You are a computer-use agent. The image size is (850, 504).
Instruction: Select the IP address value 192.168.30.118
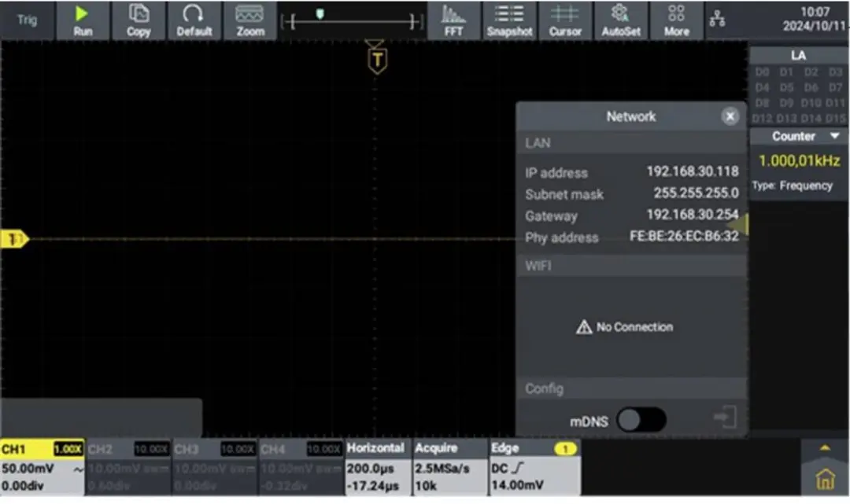click(x=693, y=171)
